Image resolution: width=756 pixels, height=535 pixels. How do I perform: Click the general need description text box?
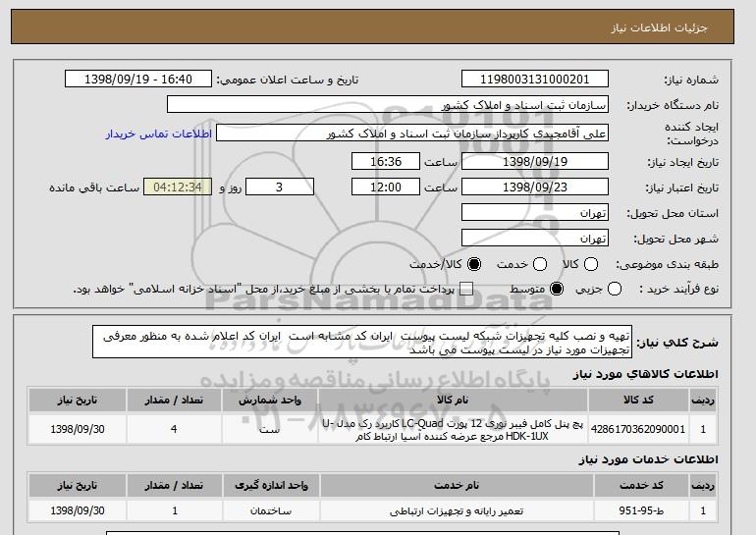pos(362,343)
